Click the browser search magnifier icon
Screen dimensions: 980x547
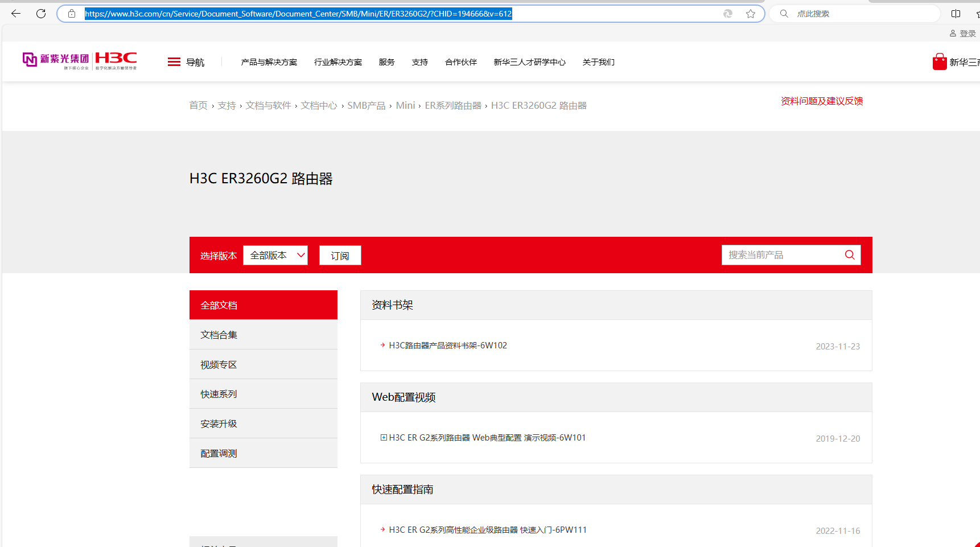[x=784, y=14]
